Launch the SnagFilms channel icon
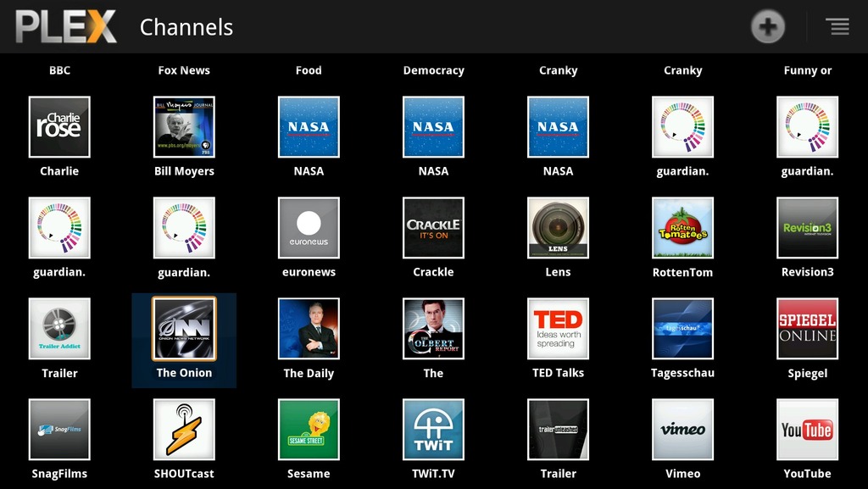This screenshot has width=868, height=489. click(x=59, y=430)
